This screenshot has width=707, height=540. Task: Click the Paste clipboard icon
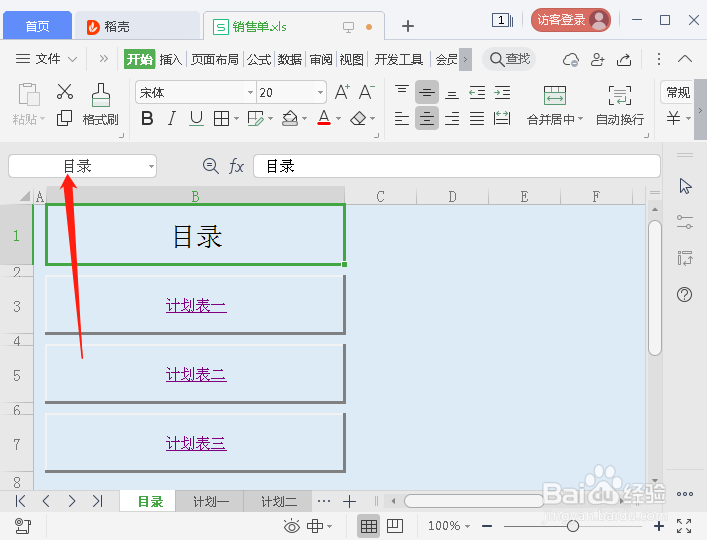(x=29, y=94)
